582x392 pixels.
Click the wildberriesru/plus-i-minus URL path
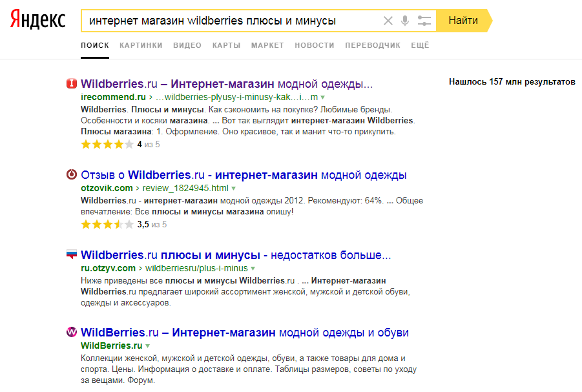click(196, 269)
